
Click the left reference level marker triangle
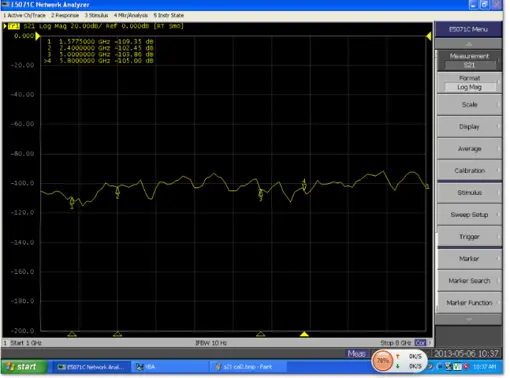coord(38,36)
